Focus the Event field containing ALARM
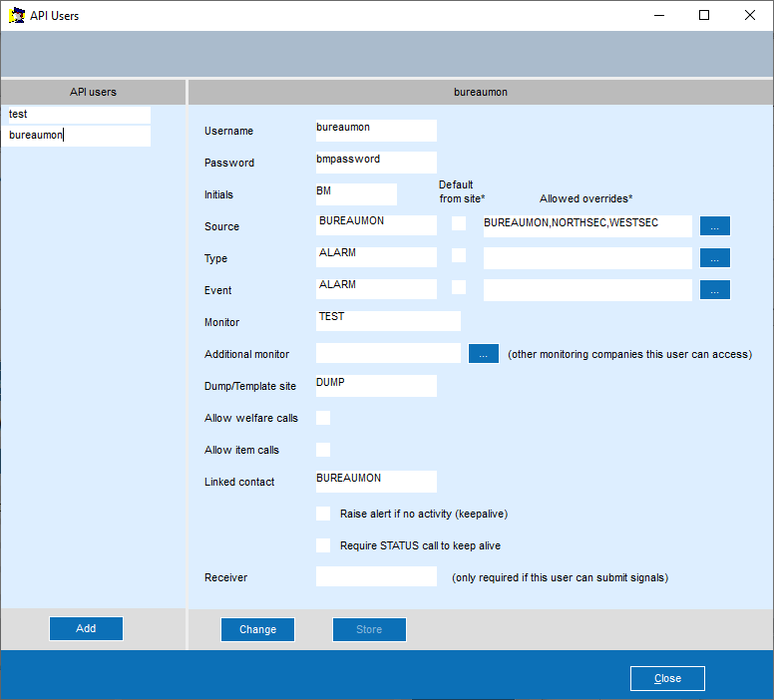The image size is (774, 700). [x=376, y=289]
